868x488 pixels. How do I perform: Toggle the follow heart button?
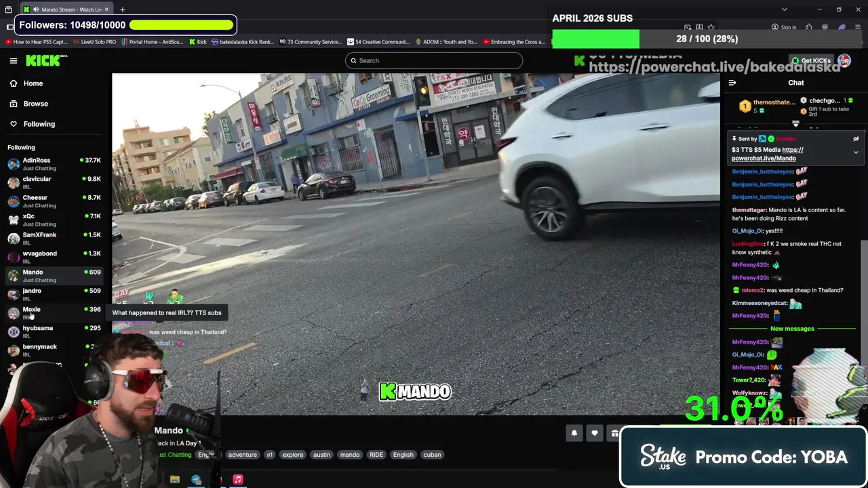pos(595,433)
